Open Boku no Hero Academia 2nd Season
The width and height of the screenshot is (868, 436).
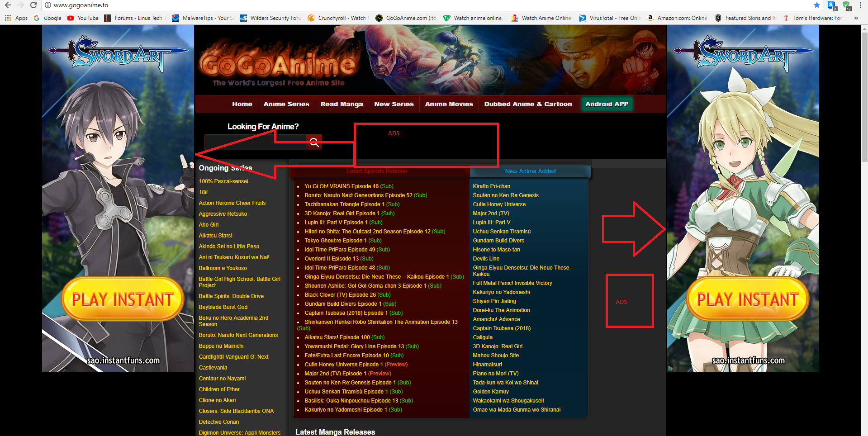tap(233, 321)
